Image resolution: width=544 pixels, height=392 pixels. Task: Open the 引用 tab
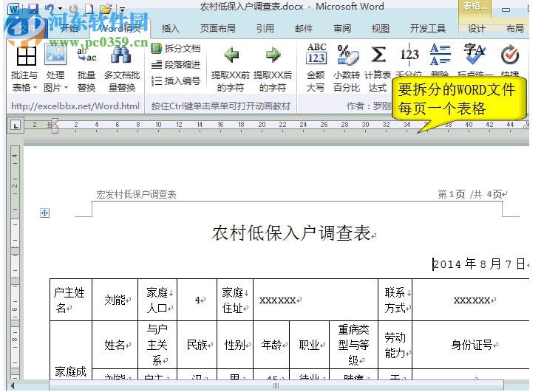(x=265, y=28)
